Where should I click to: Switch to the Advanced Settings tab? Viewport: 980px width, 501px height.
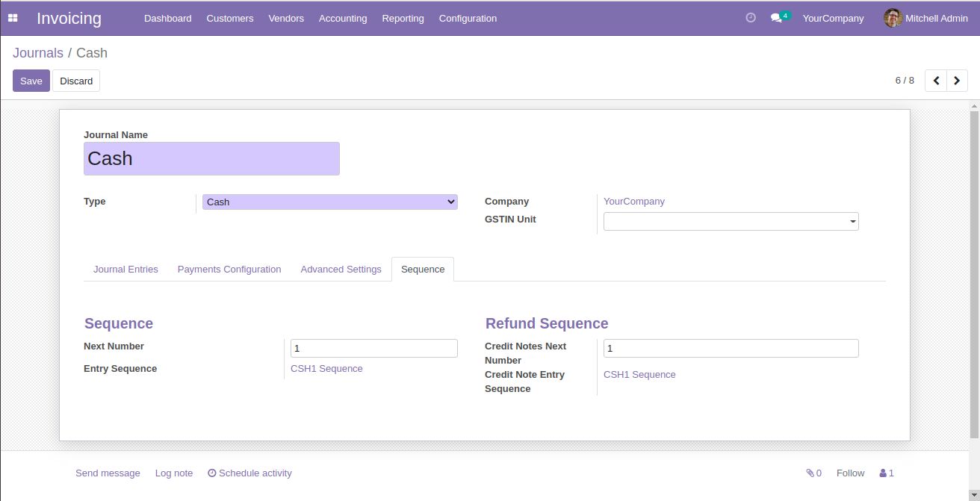tap(341, 269)
